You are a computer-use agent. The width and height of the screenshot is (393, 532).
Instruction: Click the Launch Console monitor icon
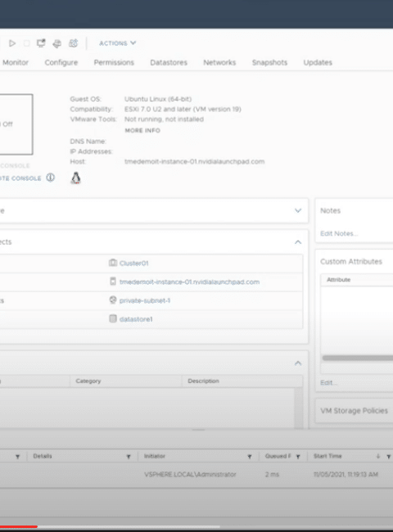click(x=41, y=43)
